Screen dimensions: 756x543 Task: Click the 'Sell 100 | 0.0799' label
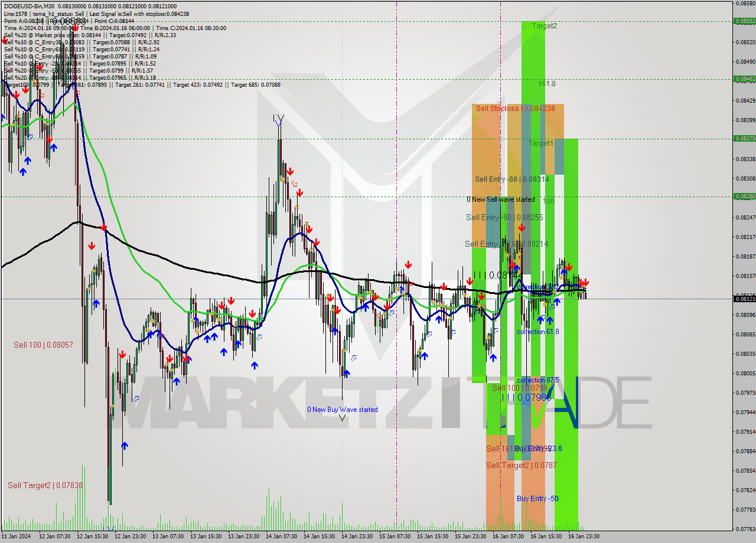pyautogui.click(x=519, y=388)
